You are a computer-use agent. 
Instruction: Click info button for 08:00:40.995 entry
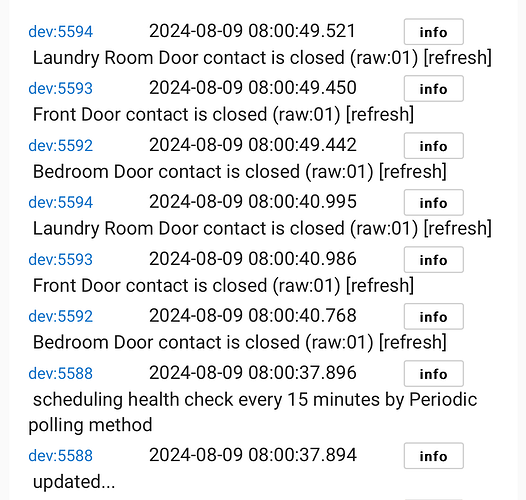point(433,203)
